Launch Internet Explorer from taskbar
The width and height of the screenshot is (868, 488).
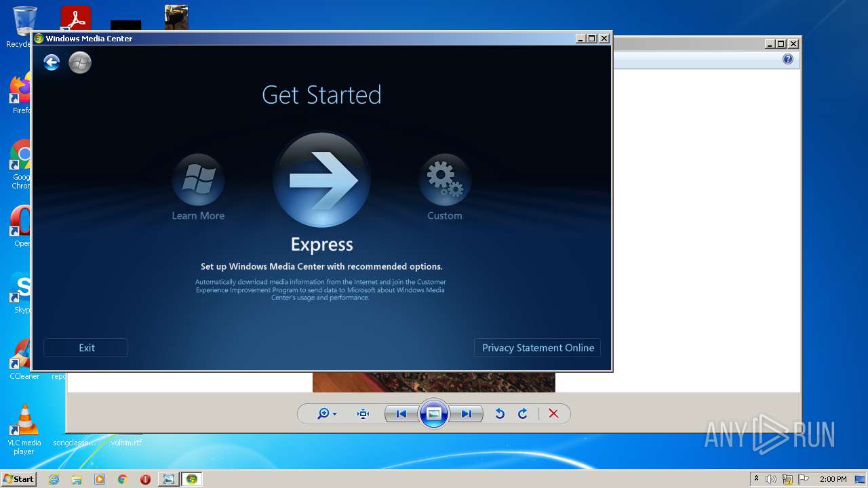pyautogui.click(x=54, y=479)
